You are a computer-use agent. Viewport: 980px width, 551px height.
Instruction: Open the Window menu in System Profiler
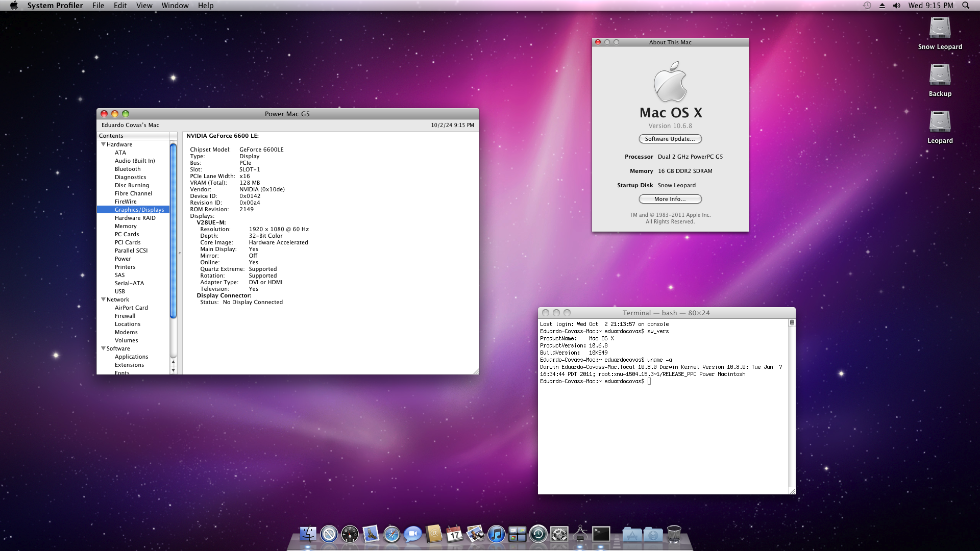coord(175,5)
